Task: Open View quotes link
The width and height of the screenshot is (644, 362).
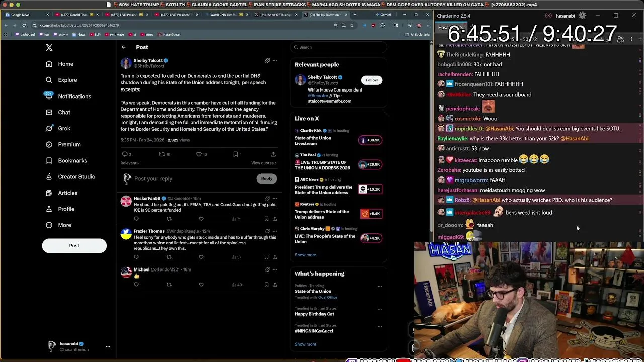Action: point(264,163)
